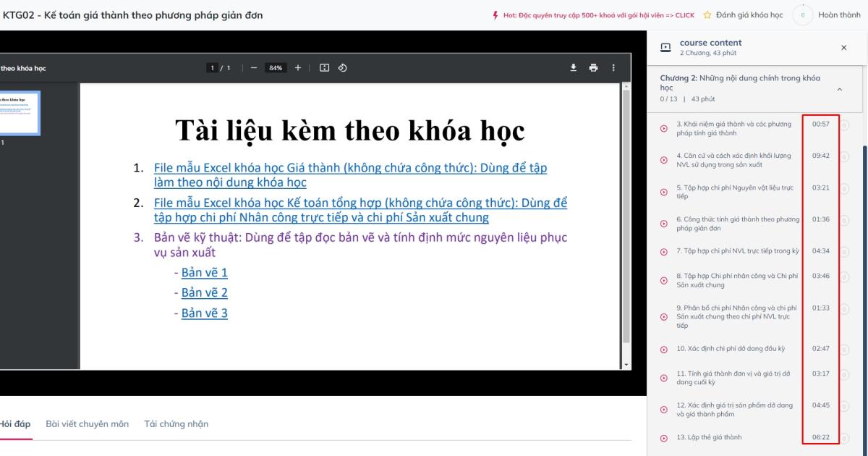The width and height of the screenshot is (868, 456).
Task: Zoom in the PDF with plus button
Action: (298, 67)
